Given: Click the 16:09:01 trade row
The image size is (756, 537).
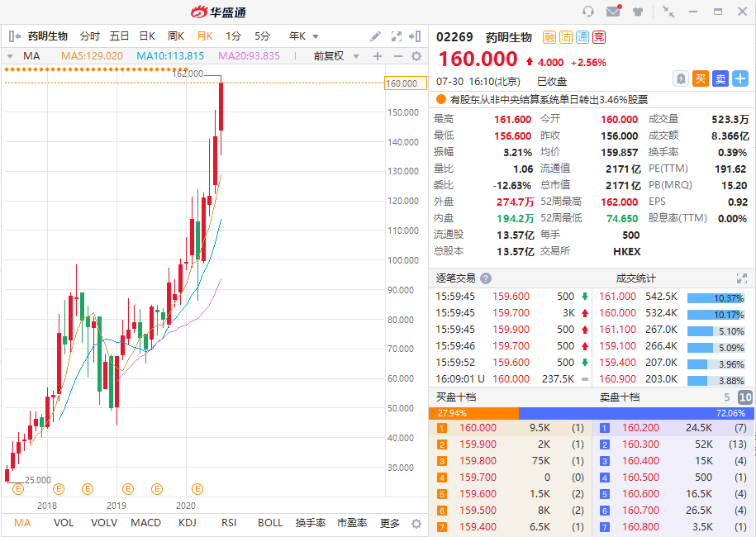Looking at the screenshot, I should pyautogui.click(x=512, y=379).
